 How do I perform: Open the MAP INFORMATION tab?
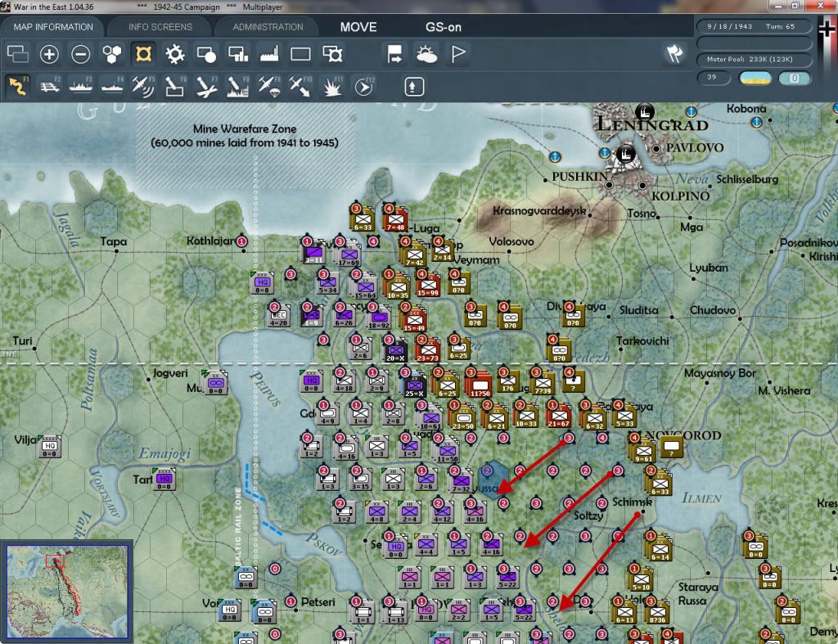tap(53, 27)
